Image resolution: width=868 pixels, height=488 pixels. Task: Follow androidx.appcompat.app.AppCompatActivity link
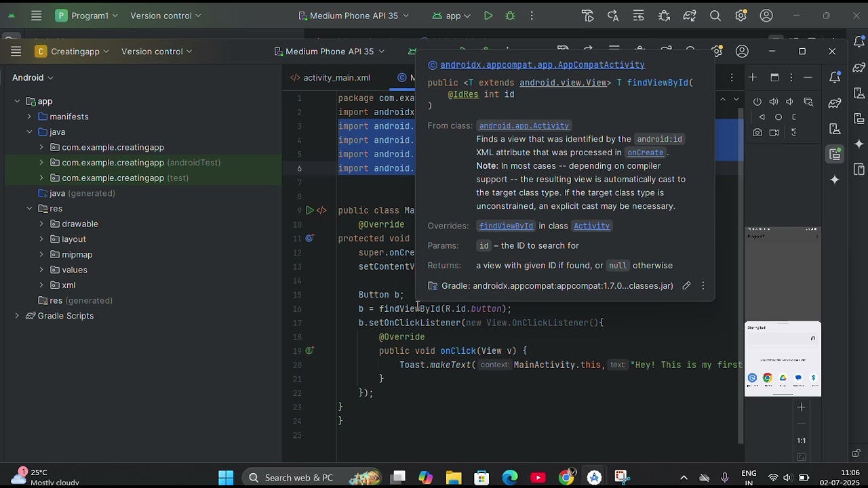click(542, 65)
